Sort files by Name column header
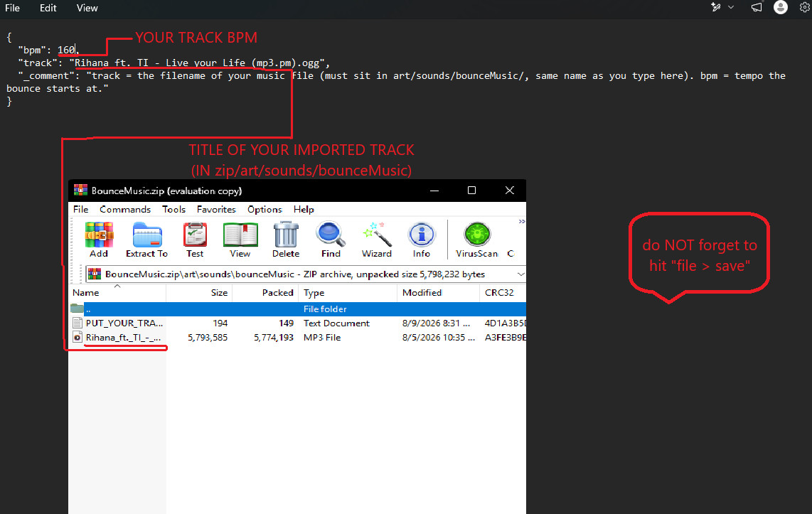Screen dimensions: 812x514 117,292
